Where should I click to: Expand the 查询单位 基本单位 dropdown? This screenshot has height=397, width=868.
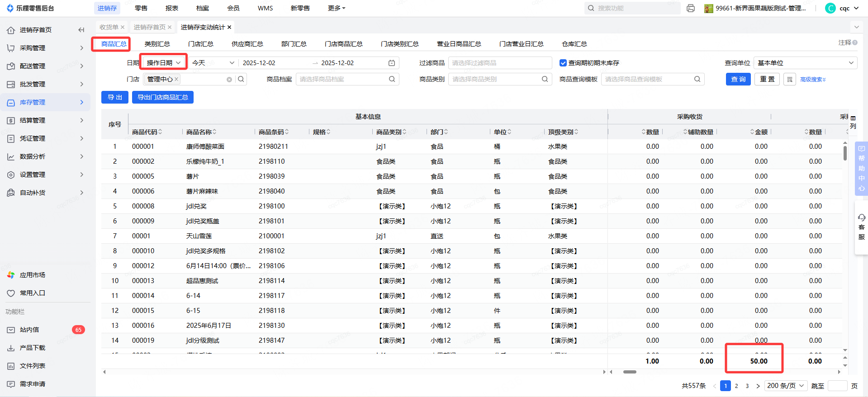[x=806, y=63]
